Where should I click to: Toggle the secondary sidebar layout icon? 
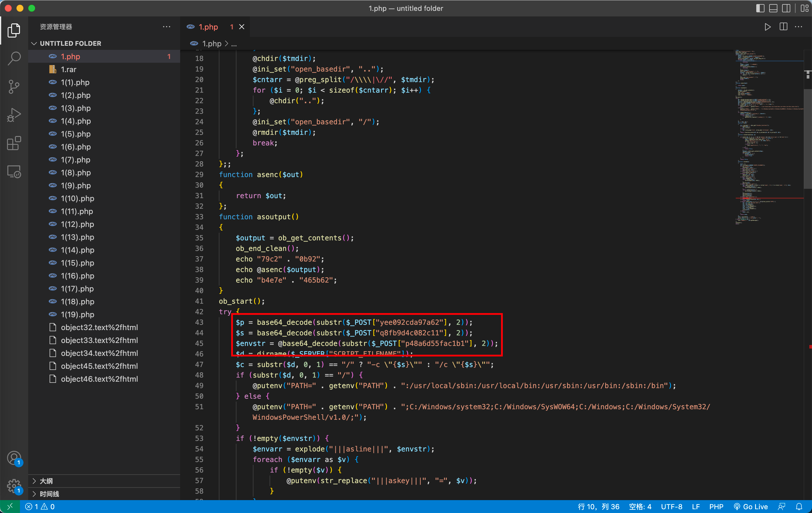[786, 8]
